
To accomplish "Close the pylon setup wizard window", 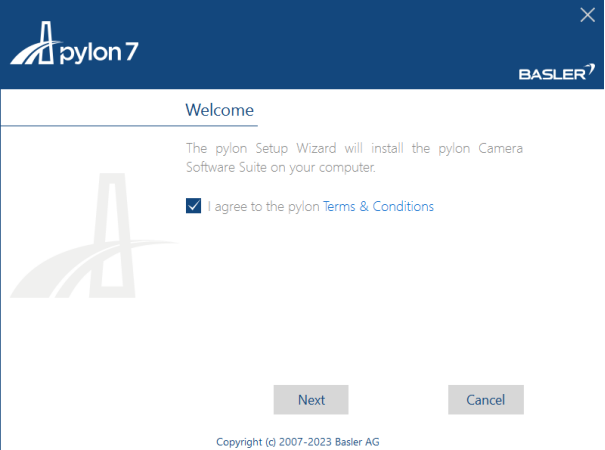I will pos(587,15).
